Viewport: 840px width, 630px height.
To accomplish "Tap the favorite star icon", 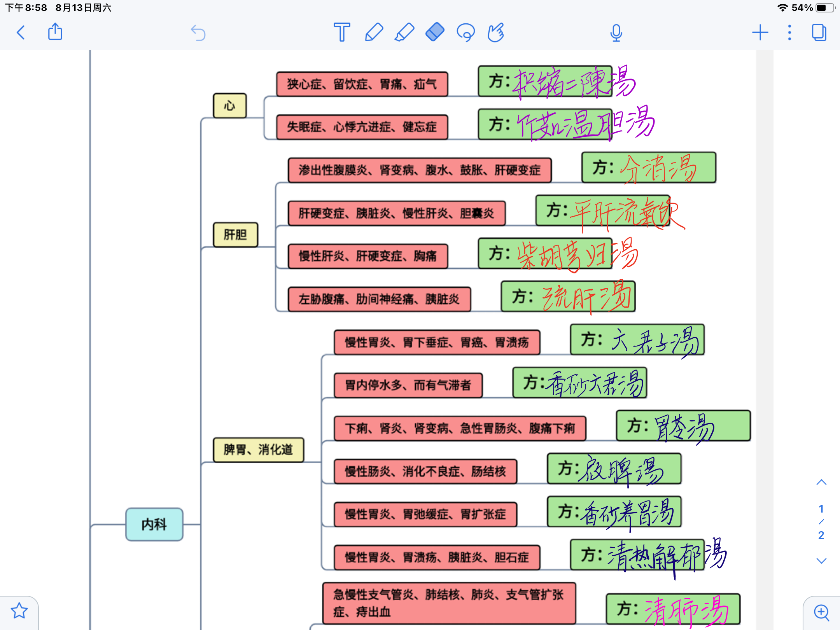I will coord(19,611).
